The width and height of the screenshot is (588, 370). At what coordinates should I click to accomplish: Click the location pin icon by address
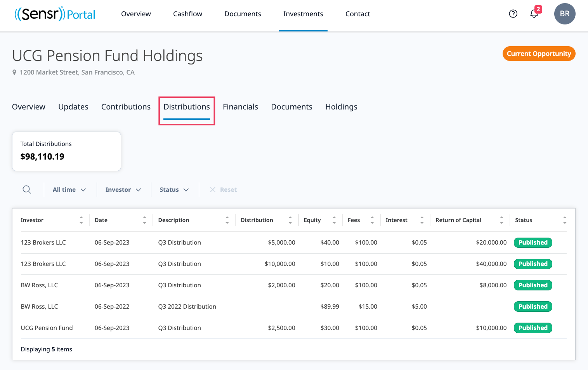coord(14,72)
